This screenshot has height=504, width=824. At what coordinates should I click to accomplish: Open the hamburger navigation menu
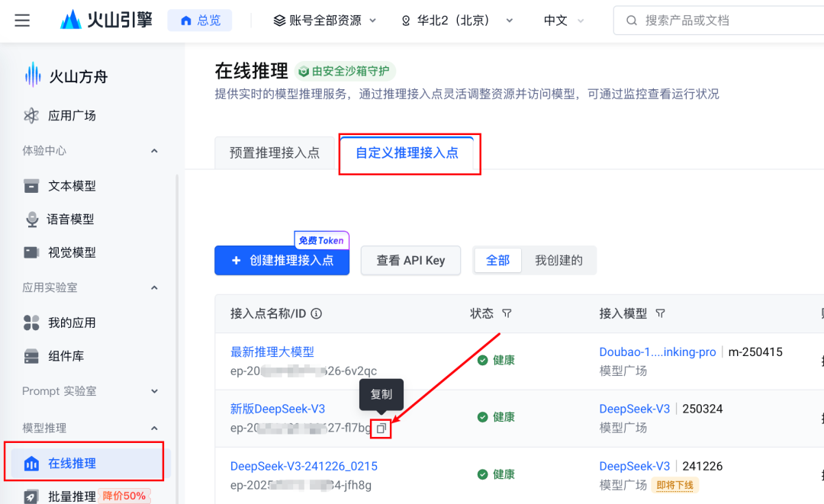22,21
